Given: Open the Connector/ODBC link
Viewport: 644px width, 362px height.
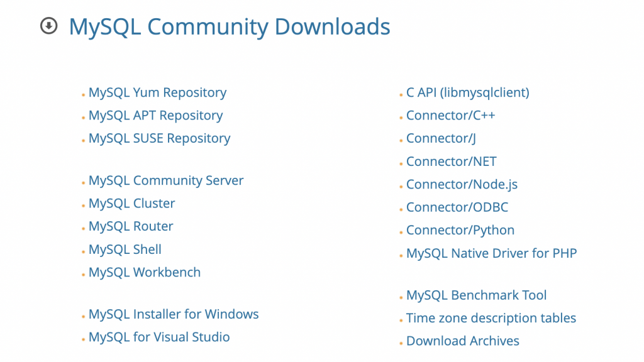Looking at the screenshot, I should pyautogui.click(x=457, y=207).
